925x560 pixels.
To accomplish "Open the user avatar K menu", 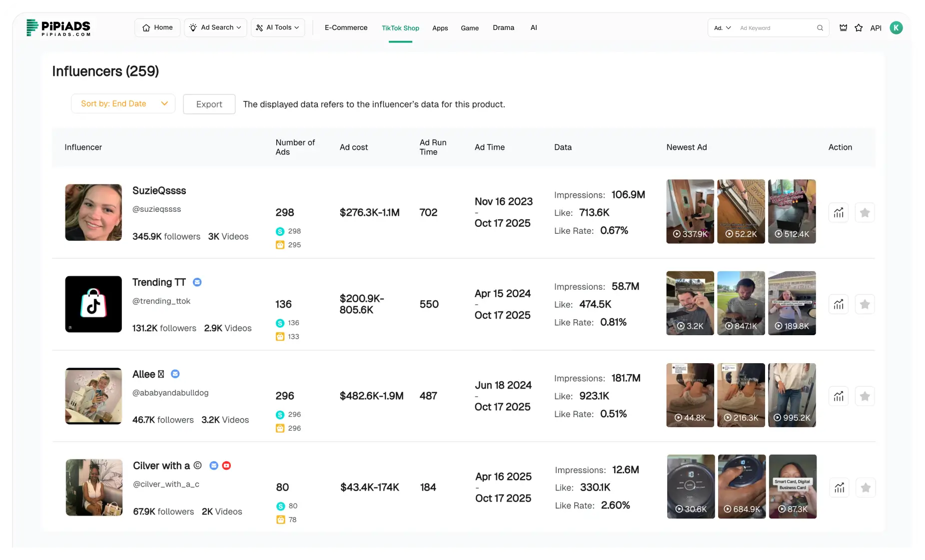I will [x=896, y=28].
